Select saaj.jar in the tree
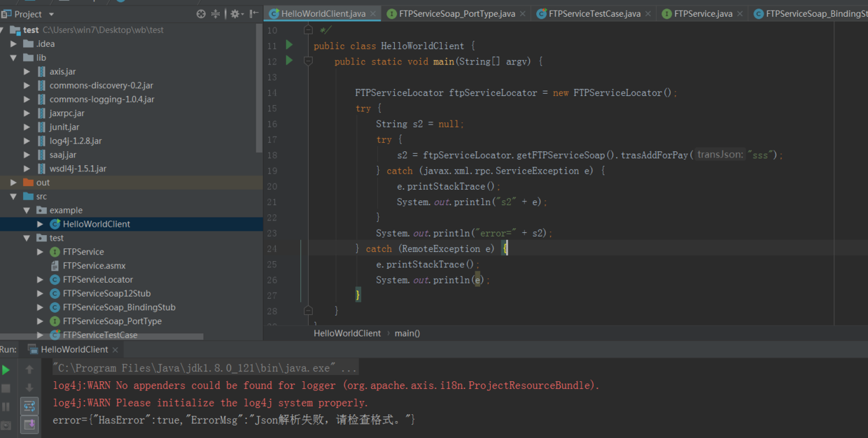 pos(62,155)
